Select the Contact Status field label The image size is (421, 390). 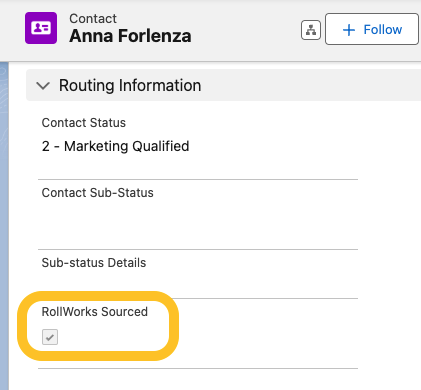pyautogui.click(x=84, y=123)
